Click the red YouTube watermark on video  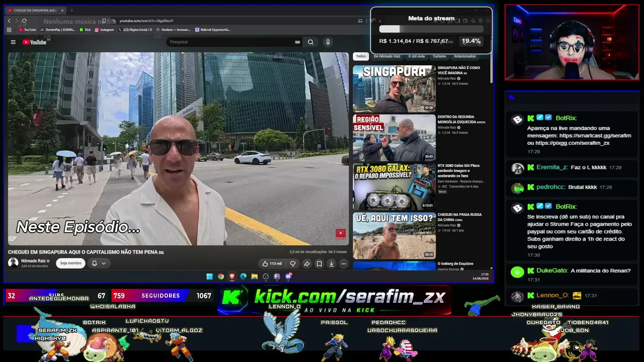point(341,233)
